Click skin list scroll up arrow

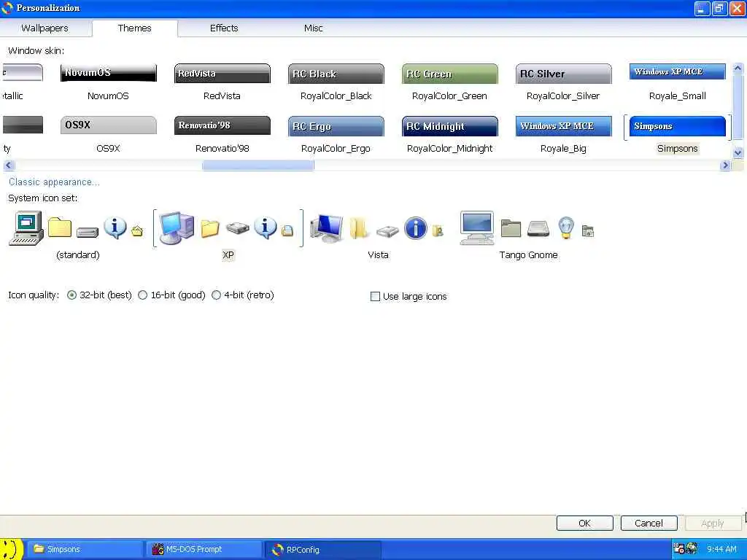point(738,69)
